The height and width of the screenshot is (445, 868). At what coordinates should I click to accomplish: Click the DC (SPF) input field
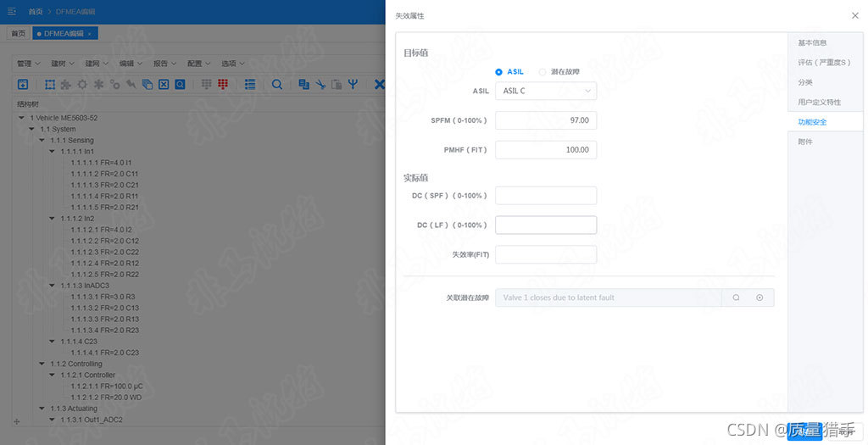tap(546, 196)
